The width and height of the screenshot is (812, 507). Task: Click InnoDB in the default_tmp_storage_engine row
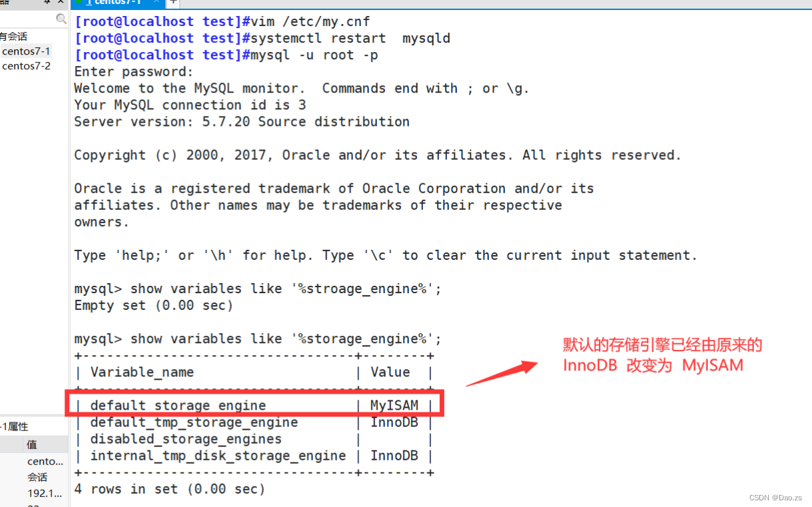[x=394, y=422]
